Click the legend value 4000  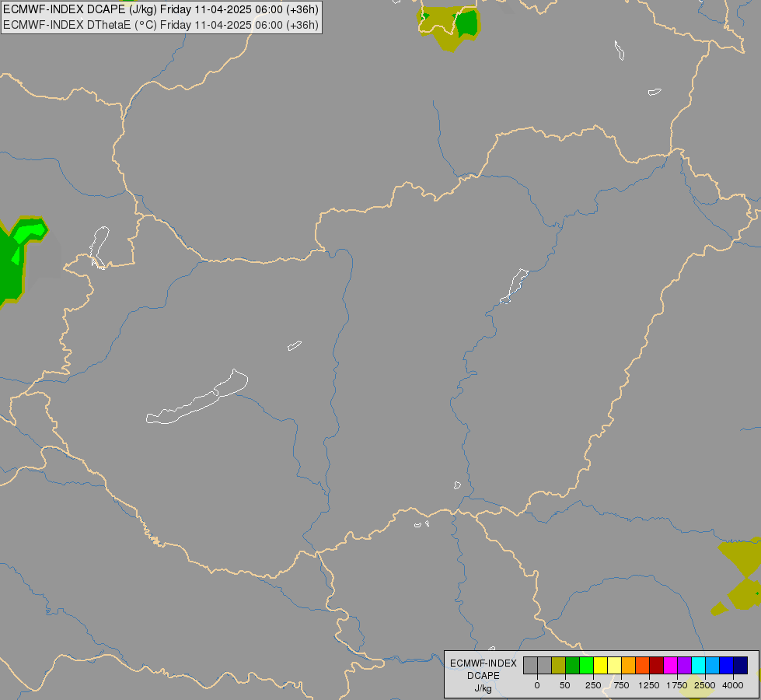733,685
